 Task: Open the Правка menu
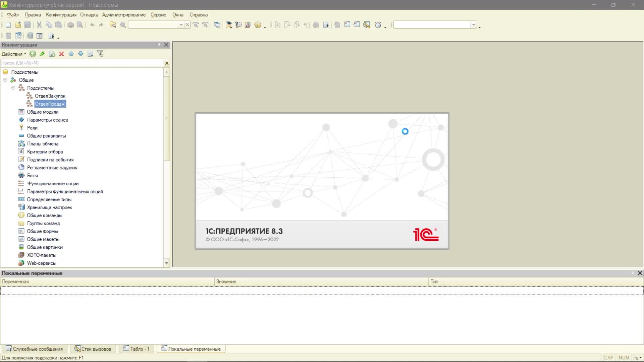pyautogui.click(x=33, y=15)
